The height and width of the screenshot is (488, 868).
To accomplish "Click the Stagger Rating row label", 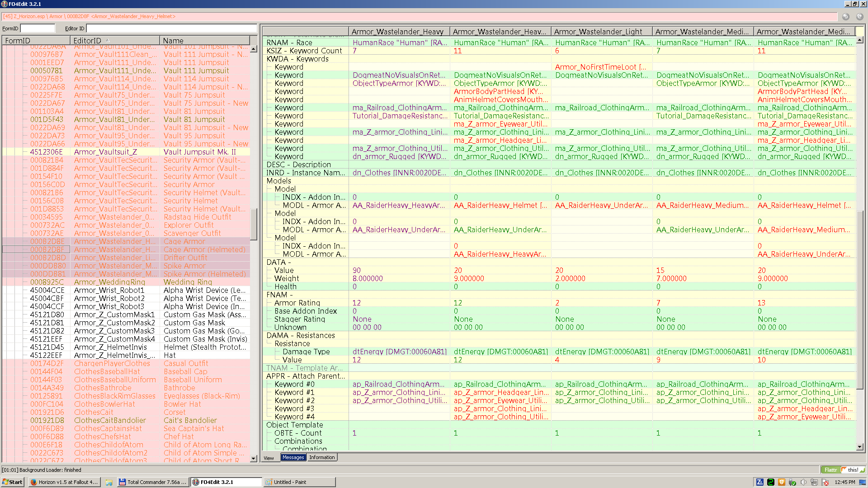I will pos(299,319).
